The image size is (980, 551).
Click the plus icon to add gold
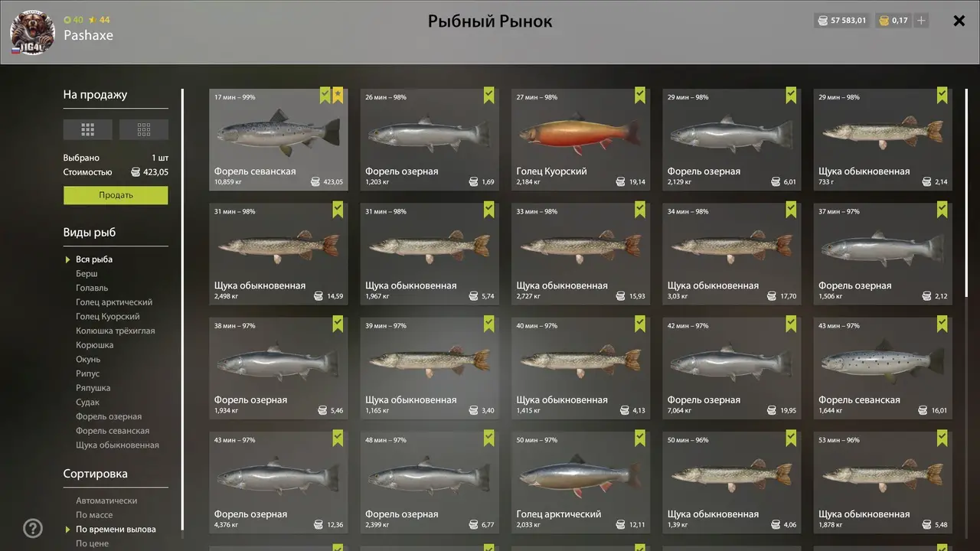pos(921,21)
